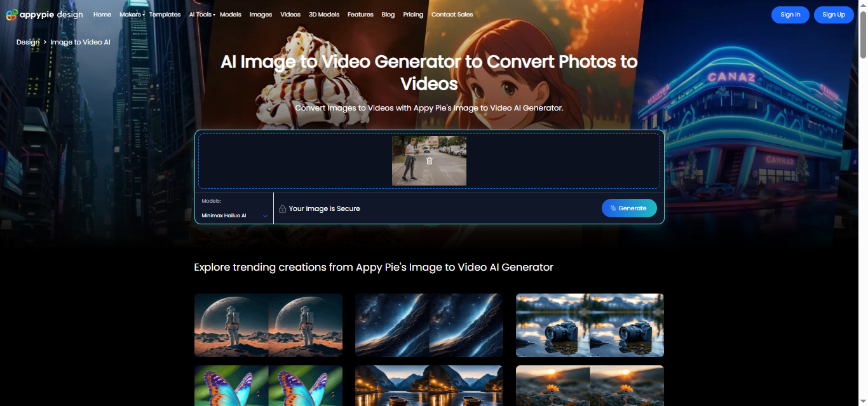Image resolution: width=868 pixels, height=406 pixels.
Task: Click the Contact Sales link
Action: pos(452,14)
